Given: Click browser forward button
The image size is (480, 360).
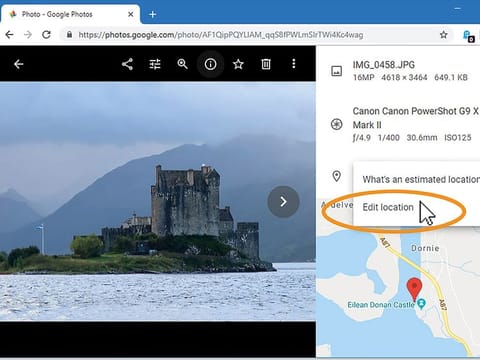Looking at the screenshot, I should coord(28,35).
